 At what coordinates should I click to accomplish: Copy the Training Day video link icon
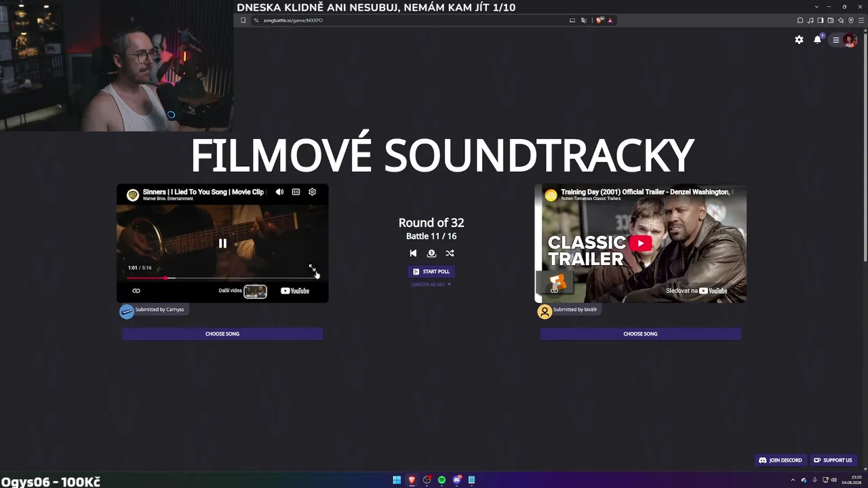click(554, 291)
